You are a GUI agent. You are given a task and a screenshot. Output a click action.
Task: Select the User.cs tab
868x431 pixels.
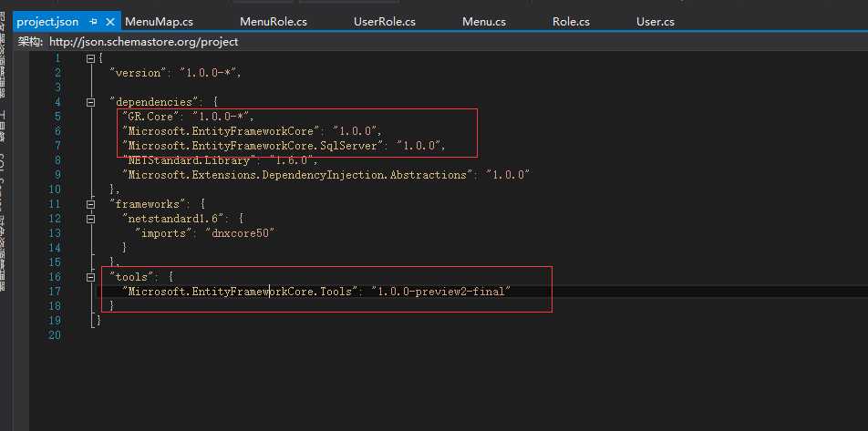(x=656, y=22)
